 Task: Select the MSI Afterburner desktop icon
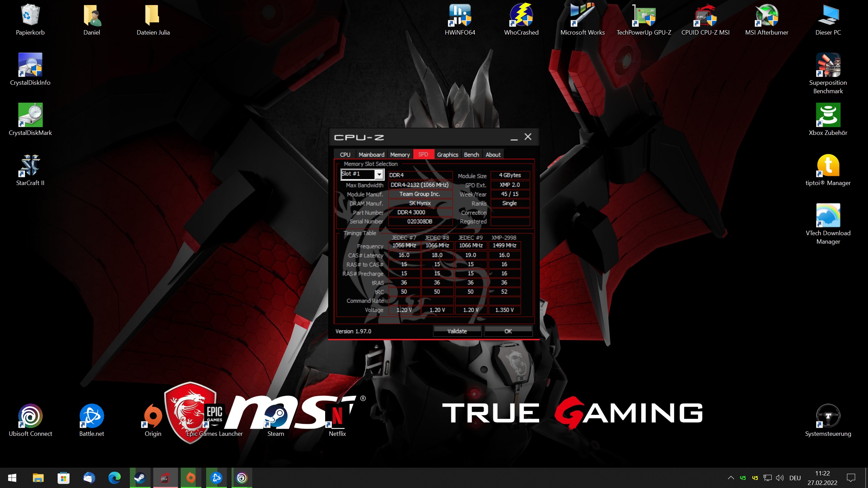click(x=766, y=16)
